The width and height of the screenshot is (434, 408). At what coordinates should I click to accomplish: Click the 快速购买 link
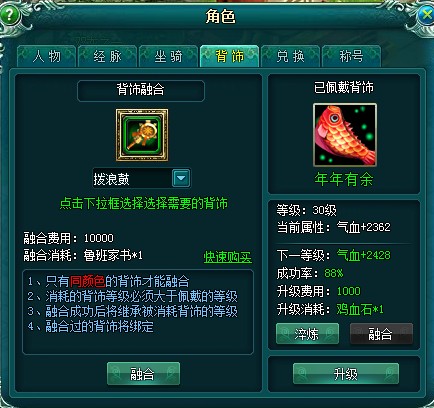click(x=228, y=257)
